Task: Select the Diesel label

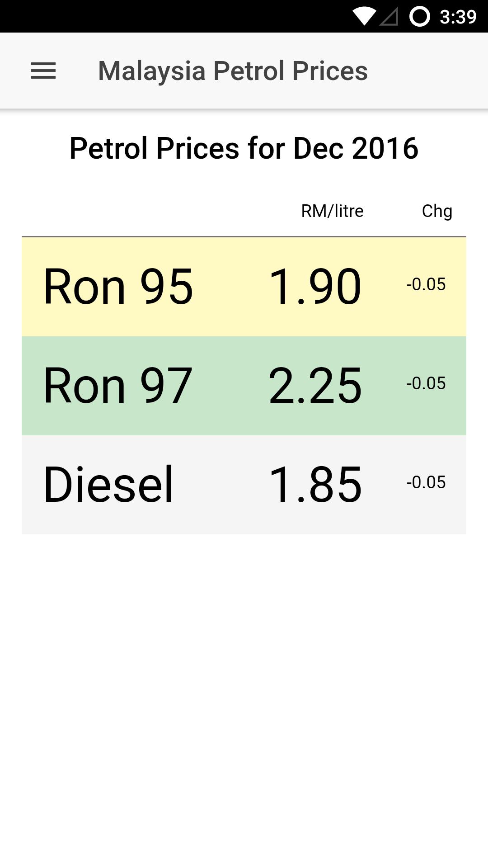Action: tap(108, 484)
